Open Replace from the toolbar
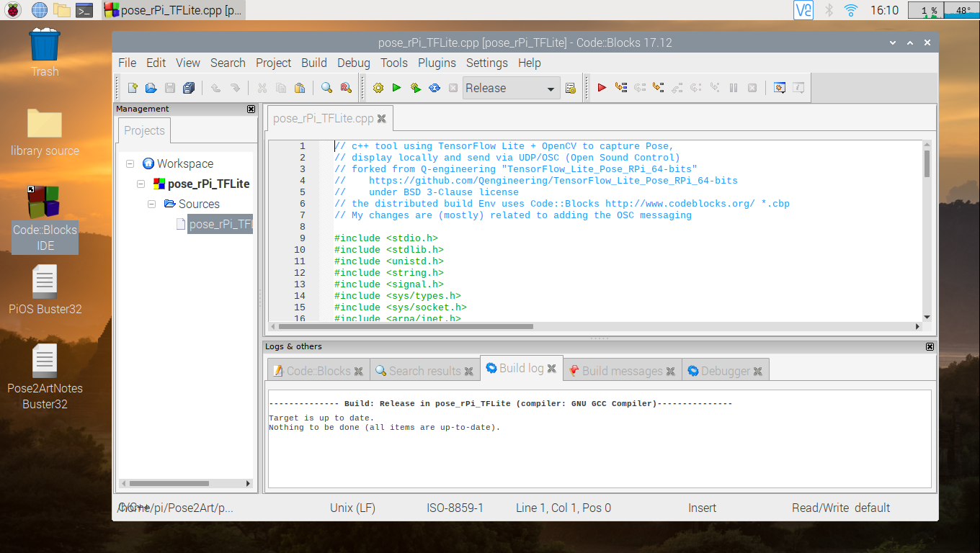 click(x=346, y=88)
